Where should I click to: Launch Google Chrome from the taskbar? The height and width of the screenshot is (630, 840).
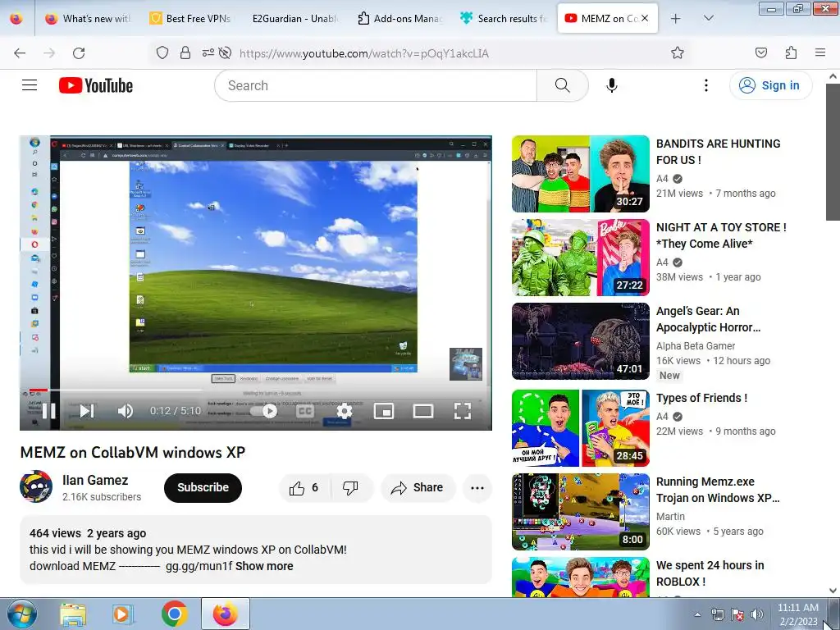click(174, 614)
